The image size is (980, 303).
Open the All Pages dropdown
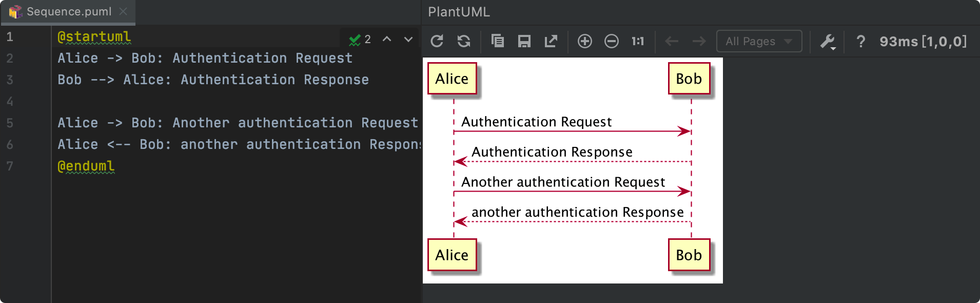point(759,41)
